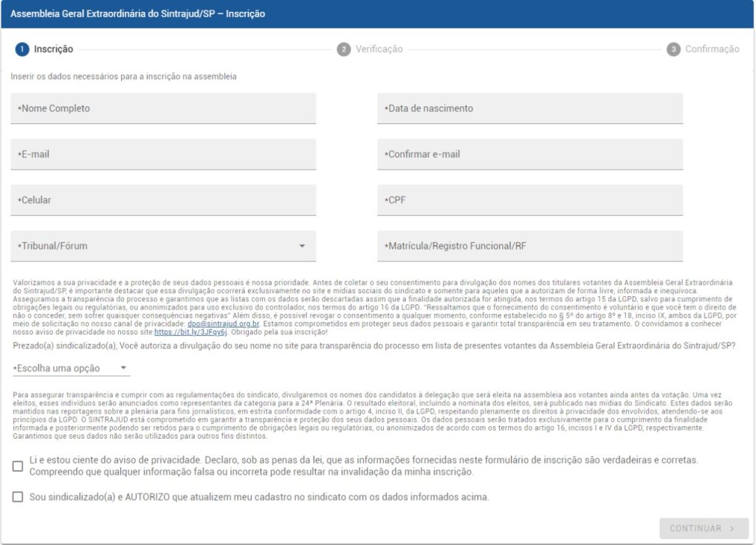Expand the Escolha uma opção dropdown

(x=70, y=368)
